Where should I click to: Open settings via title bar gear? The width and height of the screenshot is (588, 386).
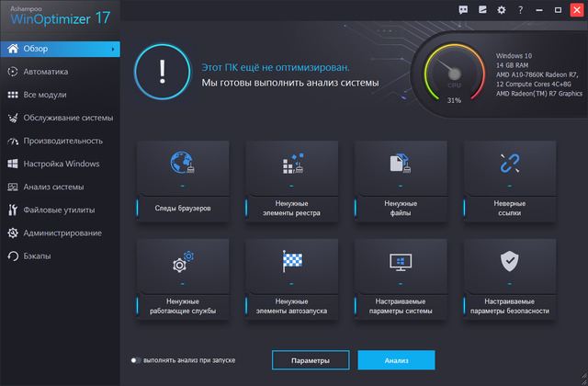click(x=502, y=10)
